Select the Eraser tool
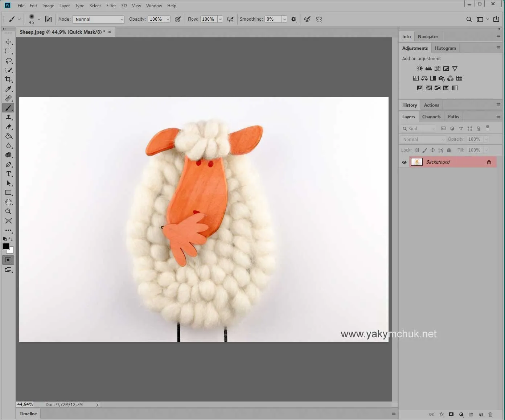Screen dimensions: 505x420 [x=8, y=127]
